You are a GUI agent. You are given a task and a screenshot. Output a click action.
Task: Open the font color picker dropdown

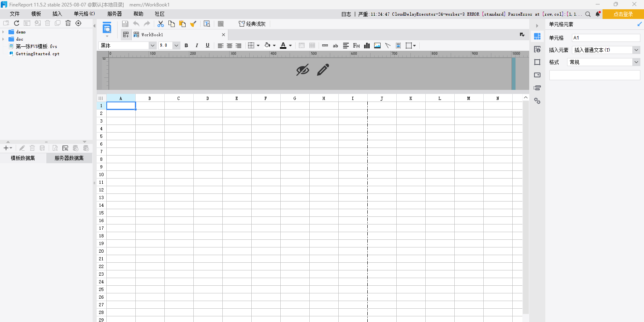point(290,46)
